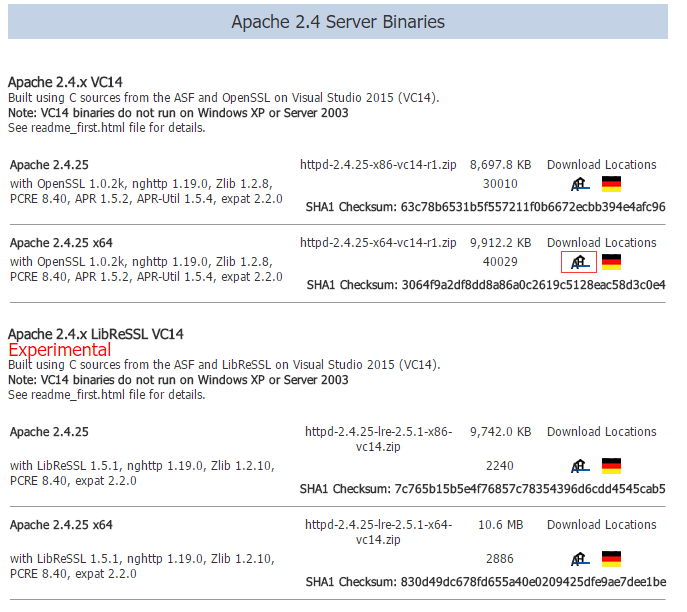Click the red Experimental label

click(x=60, y=350)
